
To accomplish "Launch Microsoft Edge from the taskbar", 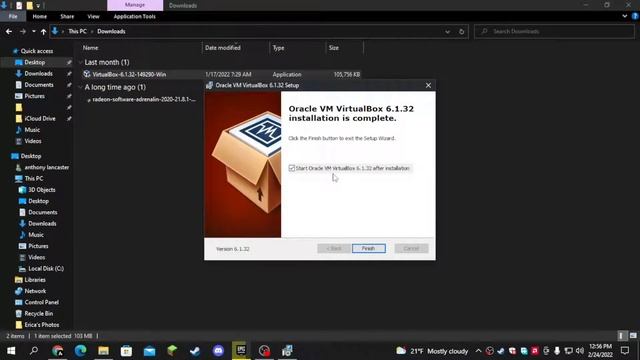I will tap(80, 351).
